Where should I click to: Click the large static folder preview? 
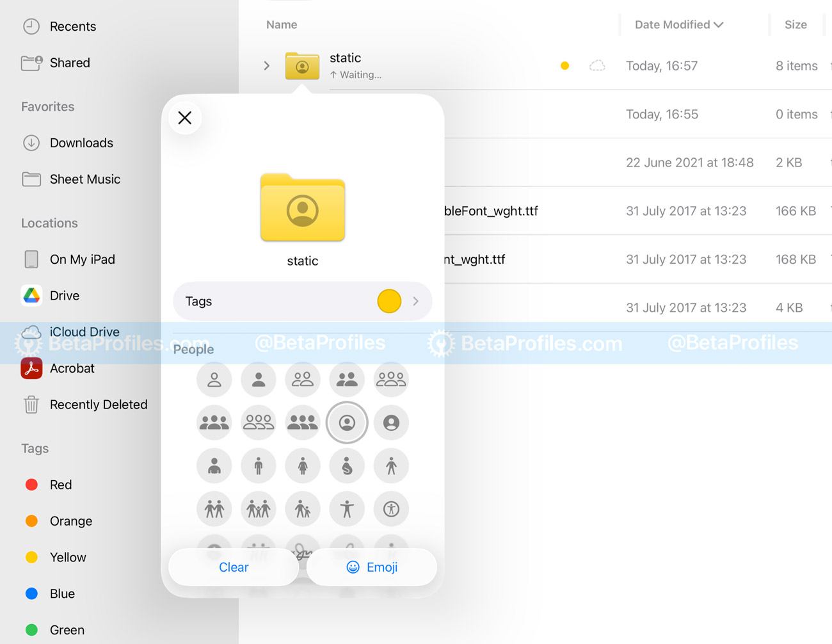pos(303,207)
